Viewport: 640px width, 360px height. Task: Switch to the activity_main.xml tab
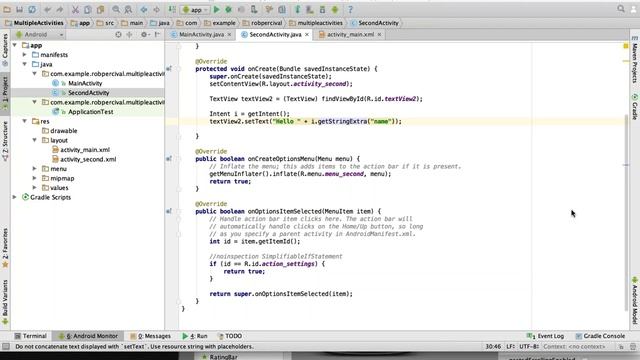[350, 35]
